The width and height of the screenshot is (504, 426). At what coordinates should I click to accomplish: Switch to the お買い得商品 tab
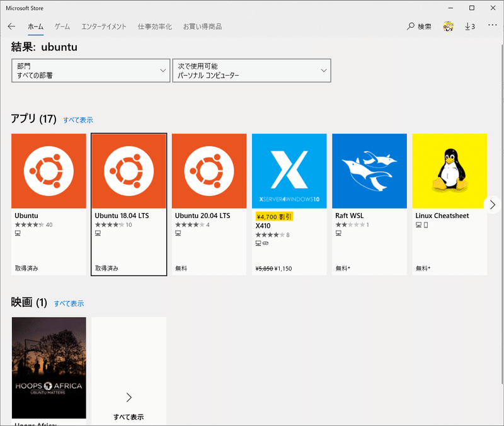202,26
